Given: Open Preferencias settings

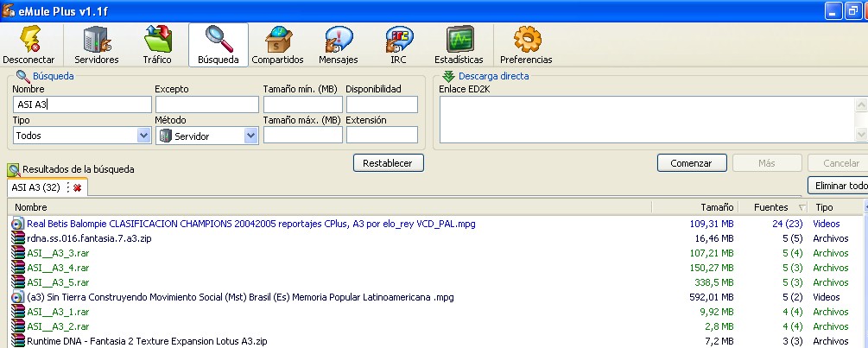Looking at the screenshot, I should click(x=527, y=45).
